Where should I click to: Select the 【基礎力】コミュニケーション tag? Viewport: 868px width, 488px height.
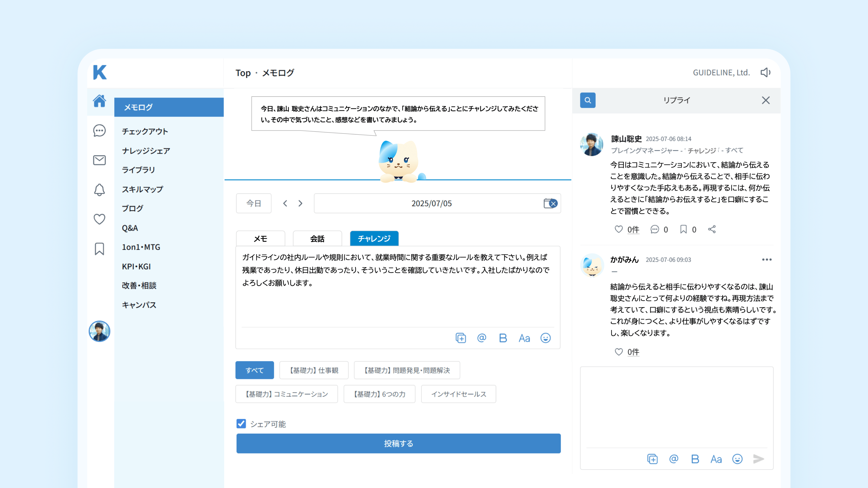287,394
